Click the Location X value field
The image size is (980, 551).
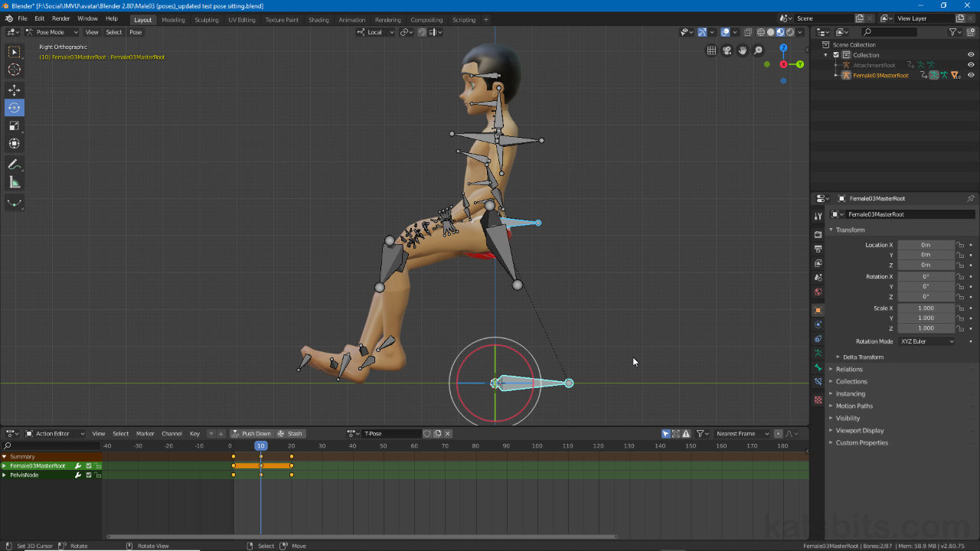[926, 245]
